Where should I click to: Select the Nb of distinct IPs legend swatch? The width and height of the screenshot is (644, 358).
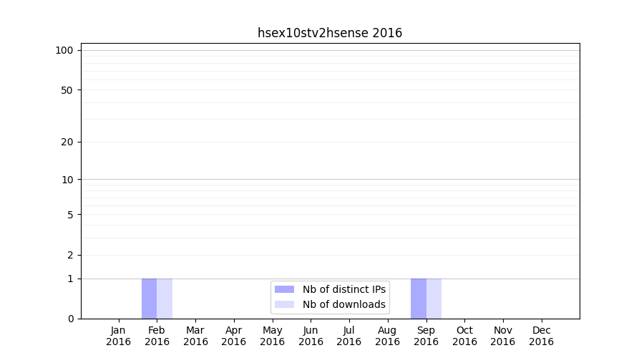coord(284,289)
